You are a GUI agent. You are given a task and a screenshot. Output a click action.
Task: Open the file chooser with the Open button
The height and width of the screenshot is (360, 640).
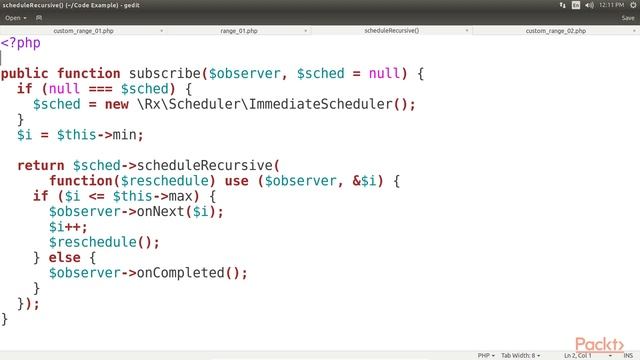tap(16, 18)
